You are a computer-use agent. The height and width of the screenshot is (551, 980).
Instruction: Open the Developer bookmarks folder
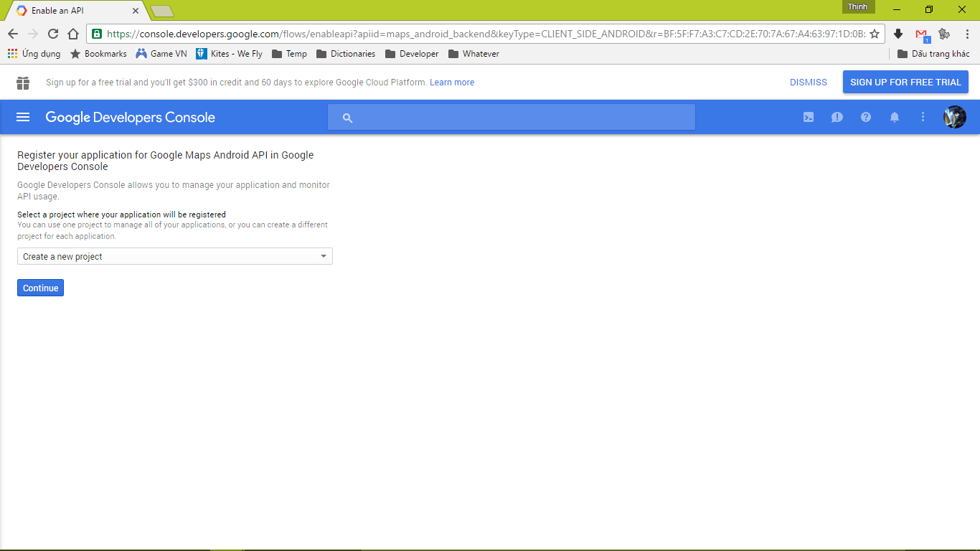412,54
